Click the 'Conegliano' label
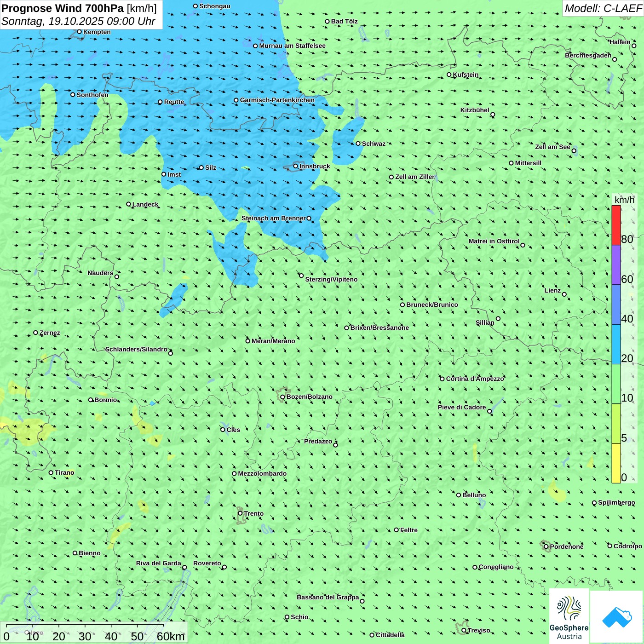The height and width of the screenshot is (644, 644). (x=496, y=567)
